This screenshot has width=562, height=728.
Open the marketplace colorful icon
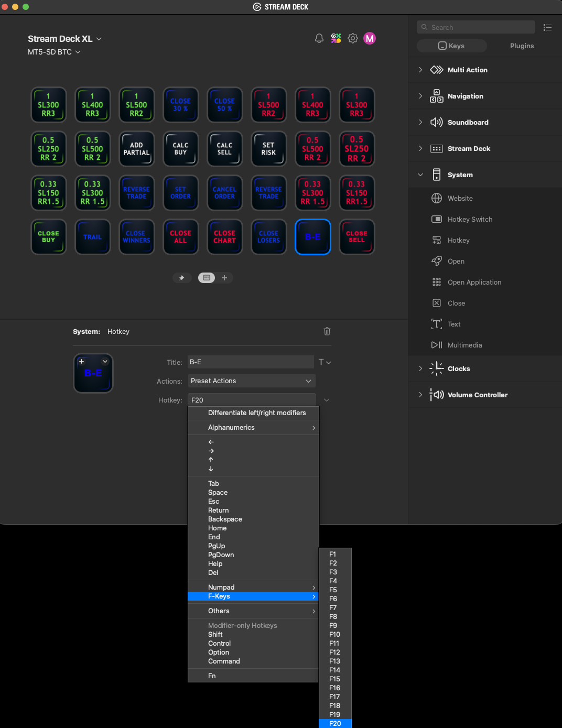click(x=336, y=38)
